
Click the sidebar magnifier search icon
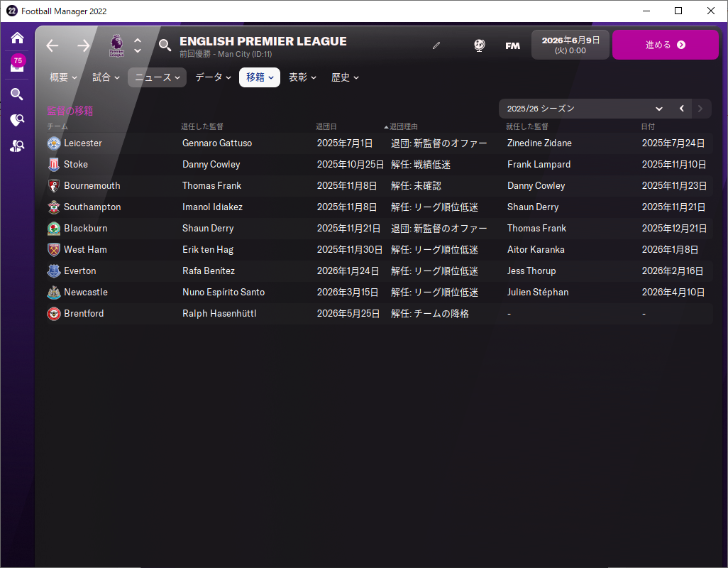(17, 94)
